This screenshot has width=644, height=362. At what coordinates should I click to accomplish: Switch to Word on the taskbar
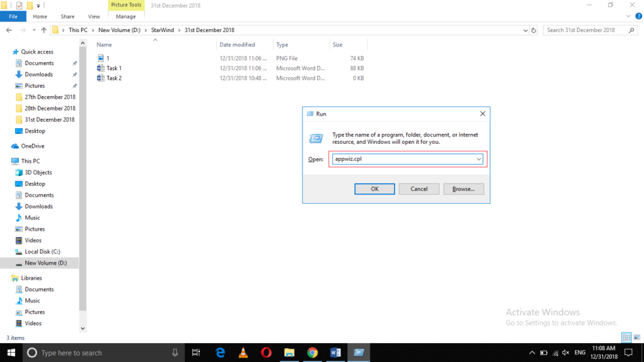(335, 353)
